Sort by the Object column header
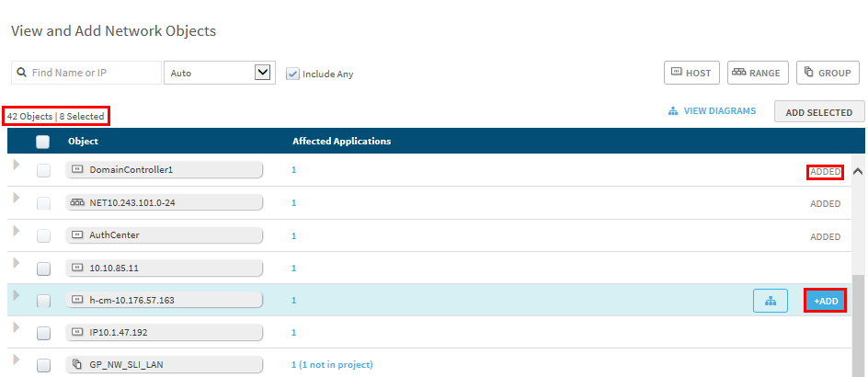Image resolution: width=868 pixels, height=377 pixels. tap(83, 142)
